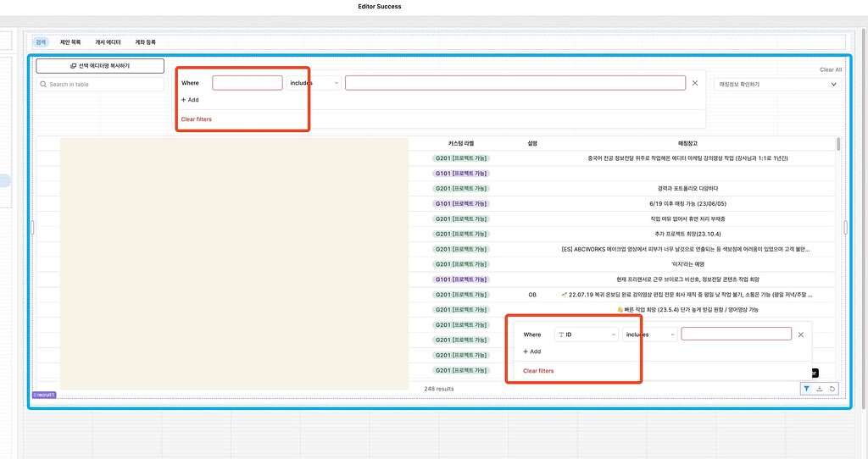Click G101 label in the 현재 프리랜서로 근무 row
Viewport: 868px width, 459px height.
pos(461,279)
